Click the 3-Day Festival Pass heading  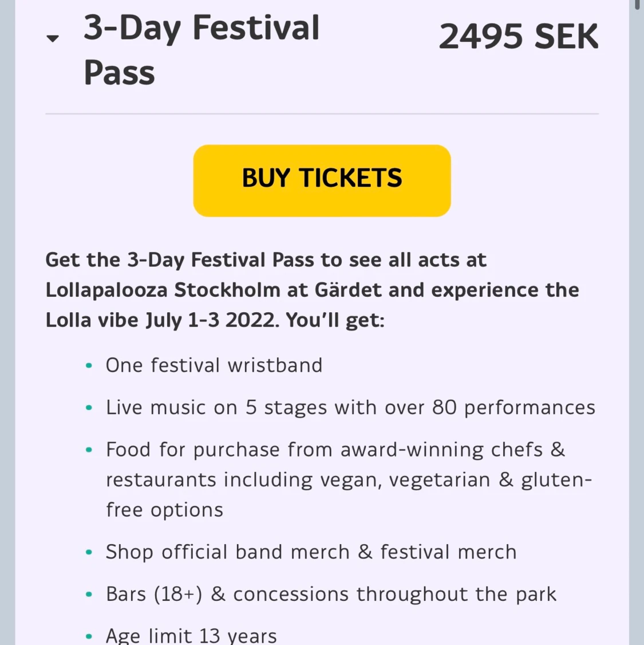coord(201,50)
